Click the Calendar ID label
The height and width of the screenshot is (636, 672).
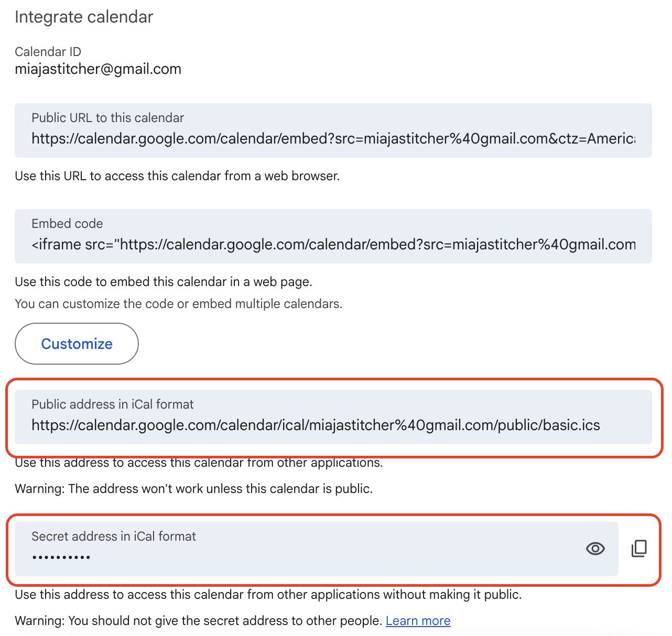48,52
